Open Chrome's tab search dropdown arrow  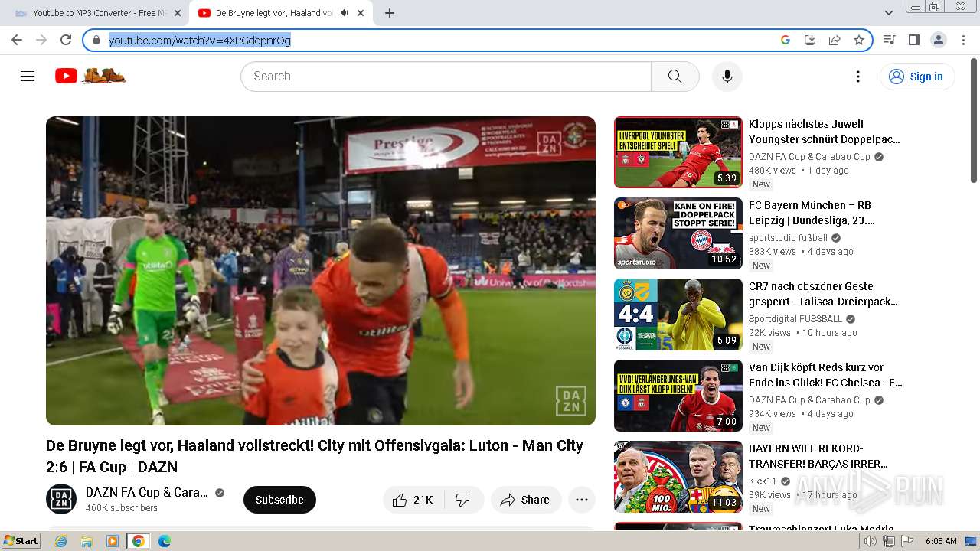click(888, 13)
